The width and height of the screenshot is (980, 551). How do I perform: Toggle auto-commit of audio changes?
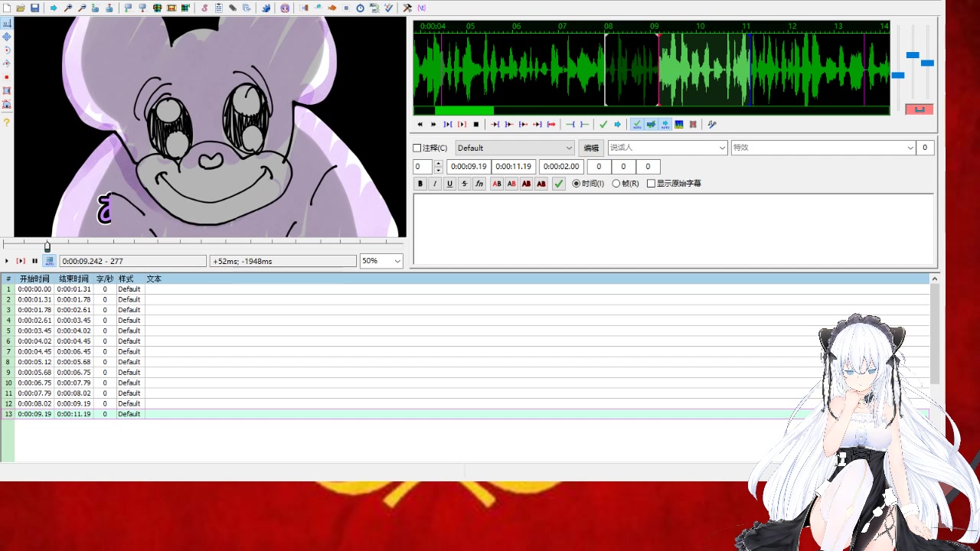click(x=636, y=124)
